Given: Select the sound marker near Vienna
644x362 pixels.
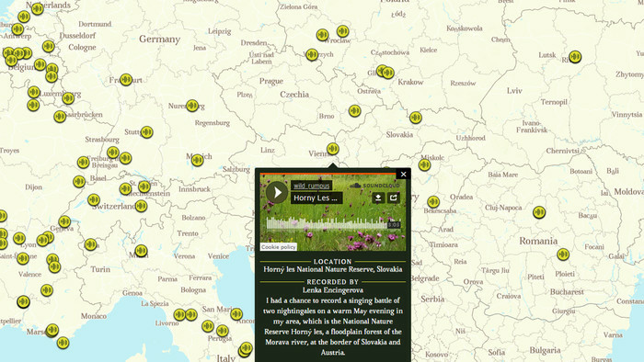Looking at the screenshot, I should tap(333, 149).
